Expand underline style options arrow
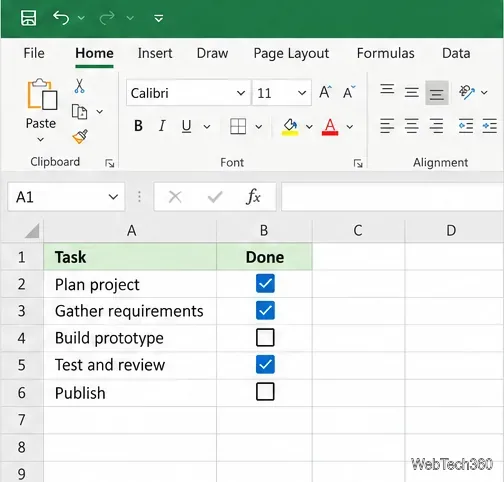Viewport: 504px width, 482px height. click(x=207, y=127)
